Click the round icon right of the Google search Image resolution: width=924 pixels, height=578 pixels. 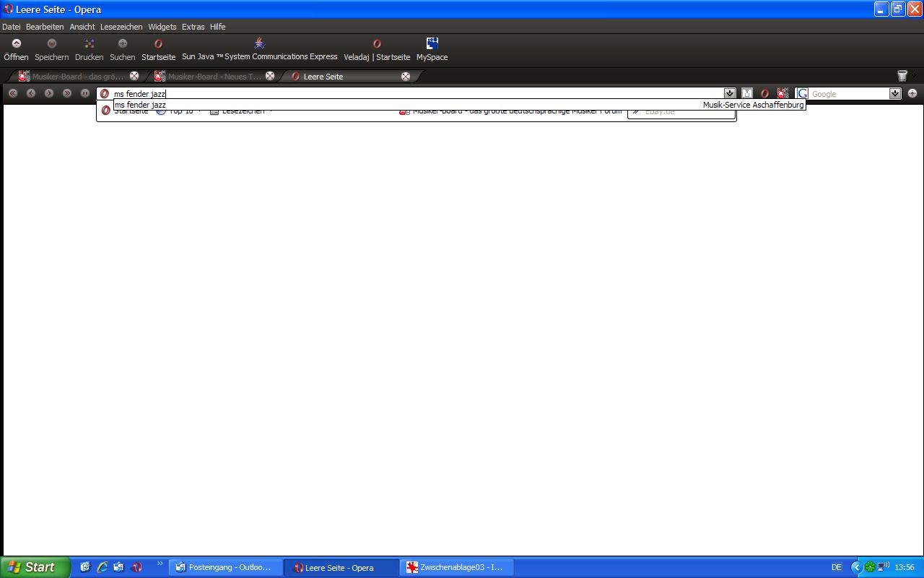pos(912,93)
